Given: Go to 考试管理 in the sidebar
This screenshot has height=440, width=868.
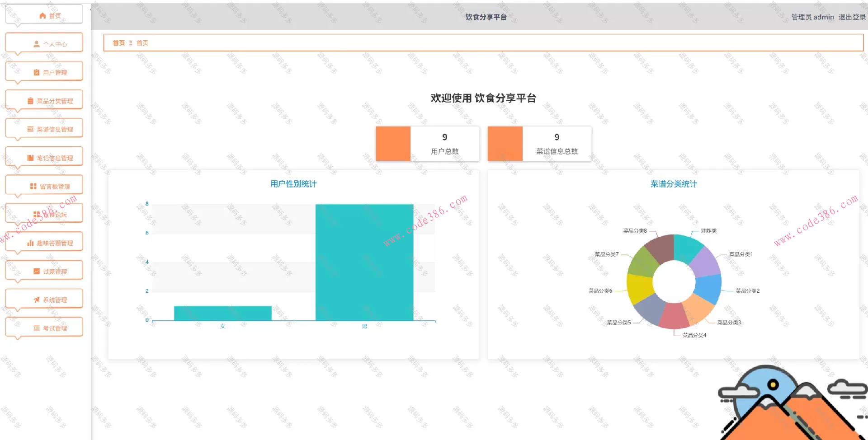Looking at the screenshot, I should point(44,328).
